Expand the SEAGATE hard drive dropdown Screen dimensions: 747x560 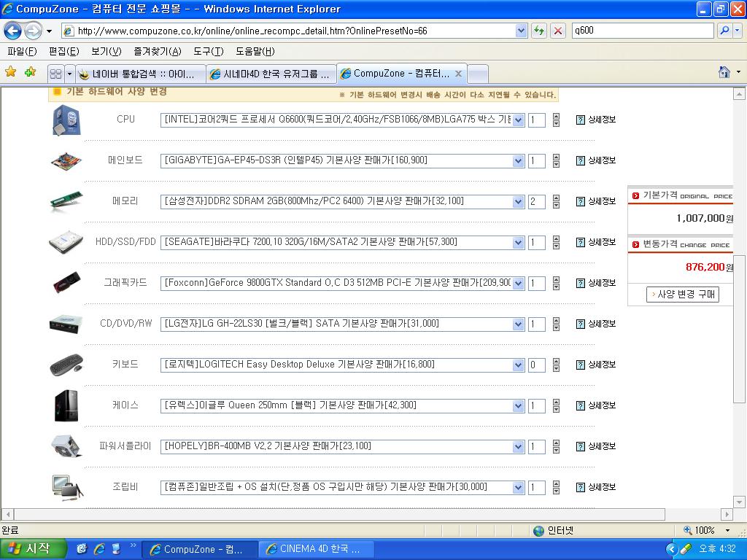click(519, 243)
